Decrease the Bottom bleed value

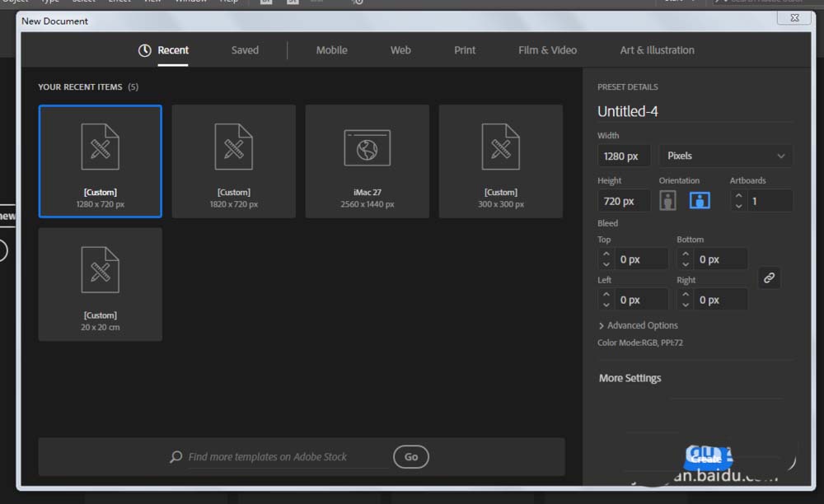[686, 264]
